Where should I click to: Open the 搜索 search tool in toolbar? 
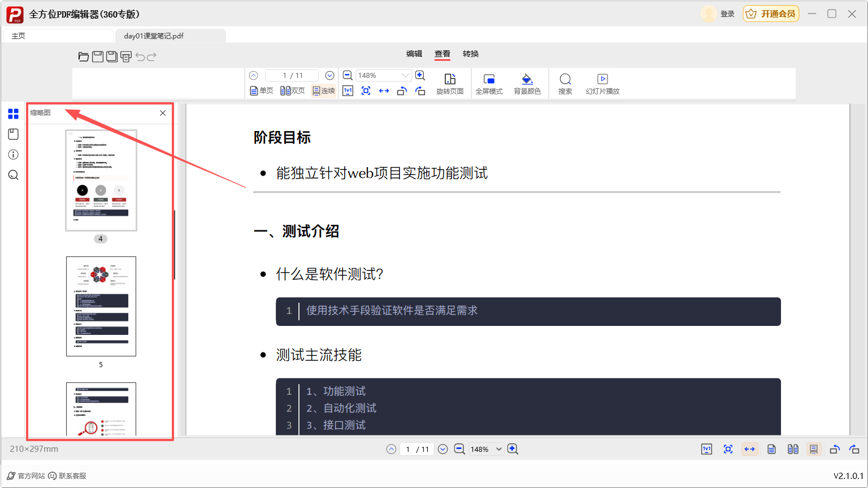[565, 84]
